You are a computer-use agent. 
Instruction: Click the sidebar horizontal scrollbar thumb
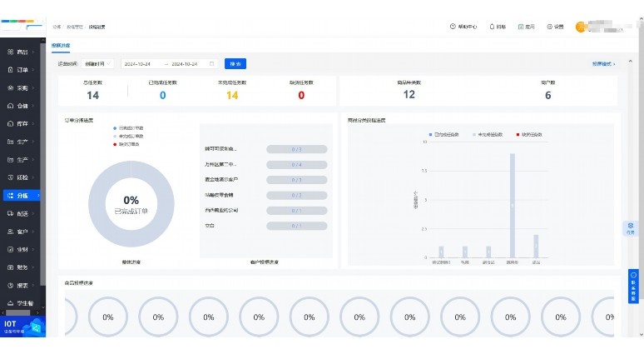(17, 313)
